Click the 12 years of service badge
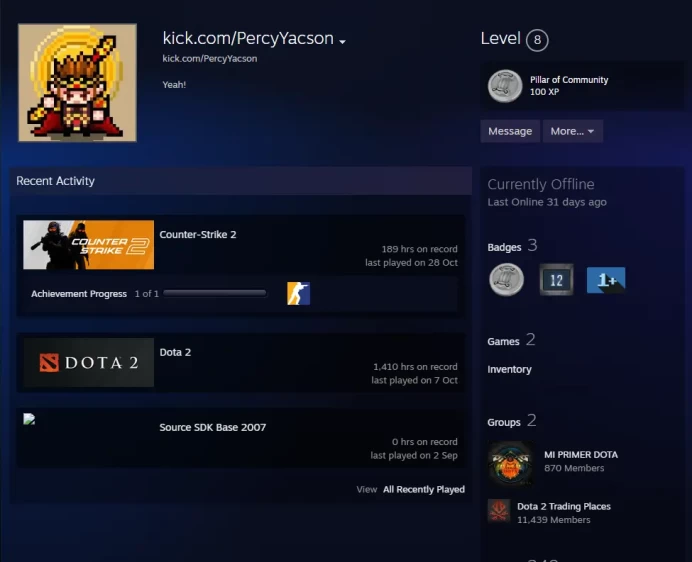Screen dimensions: 692x562 click(557, 279)
